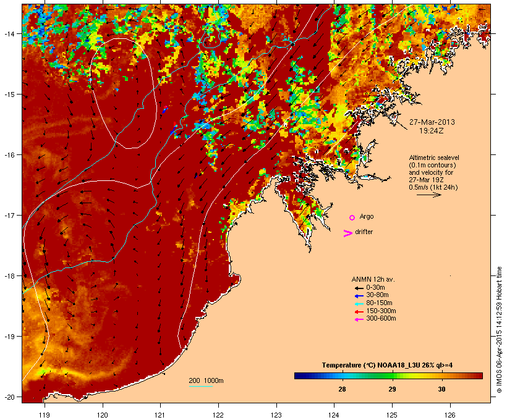Click the 'Argo' legend label
Image resolution: width=507 pixels, height=420 pixels.
tap(367, 216)
